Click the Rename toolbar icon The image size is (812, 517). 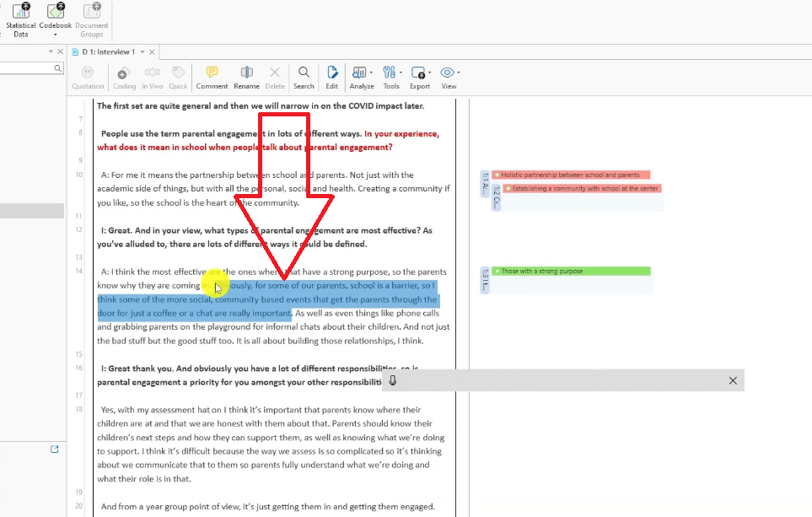tap(246, 77)
